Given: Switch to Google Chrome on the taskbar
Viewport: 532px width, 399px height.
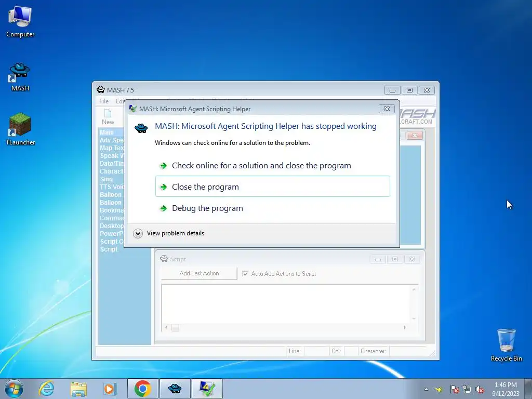Looking at the screenshot, I should tap(142, 389).
